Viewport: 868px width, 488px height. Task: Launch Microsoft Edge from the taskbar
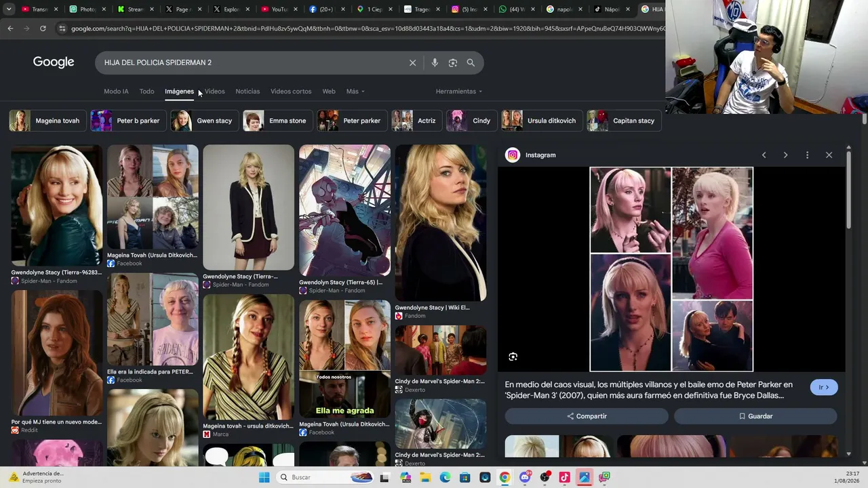pyautogui.click(x=445, y=477)
